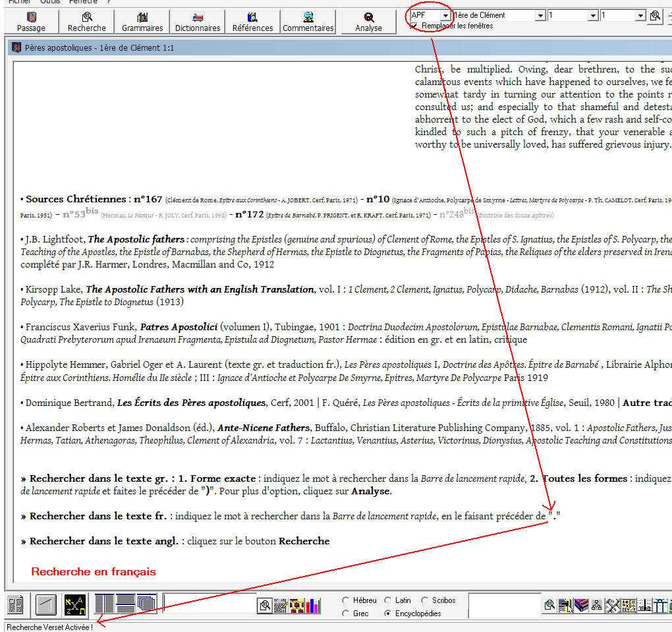Viewport: 672px width, 632px height.
Task: Click the 'Recherche Verset Activée !' status text
Action: pyautogui.click(x=49, y=627)
